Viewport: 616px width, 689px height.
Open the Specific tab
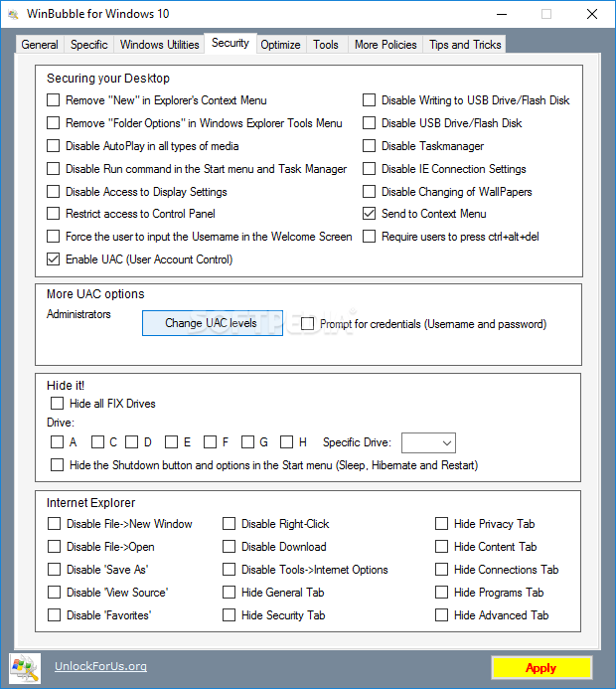[x=89, y=45]
